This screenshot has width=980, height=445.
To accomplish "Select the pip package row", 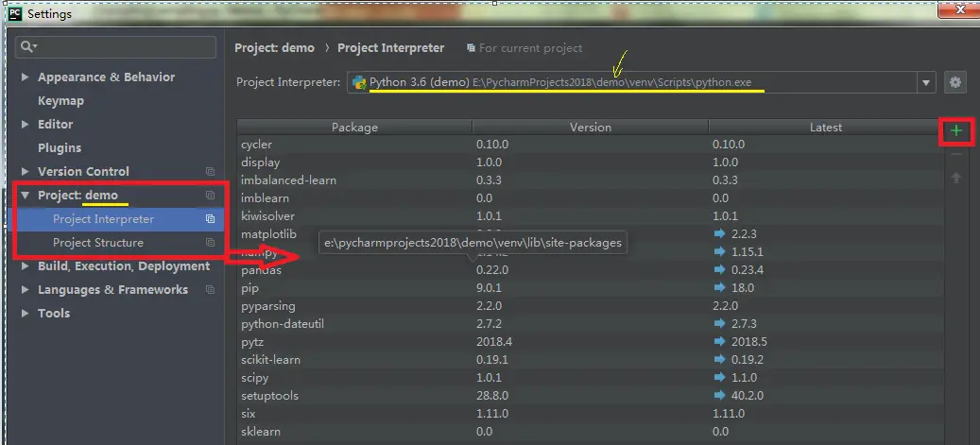I will 590,288.
